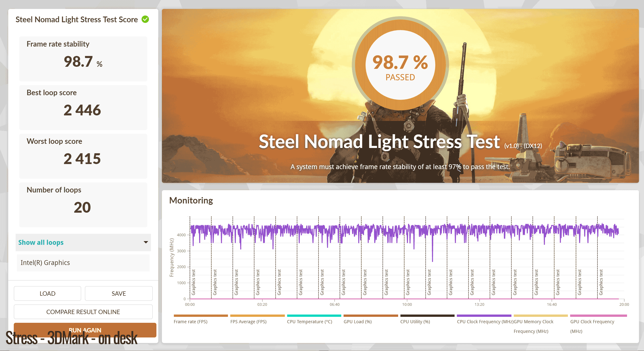Screen dimensions: 644x351
Task: Click the CPU Temperature (°C) legend label
Action: pyautogui.click(x=309, y=321)
